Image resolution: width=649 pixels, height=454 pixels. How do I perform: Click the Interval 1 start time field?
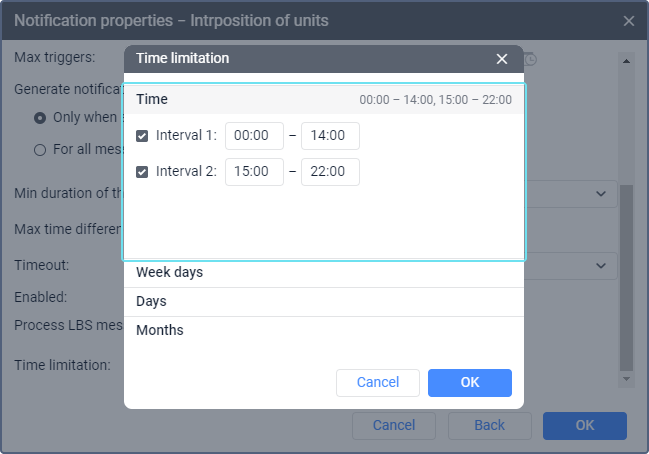pos(254,136)
